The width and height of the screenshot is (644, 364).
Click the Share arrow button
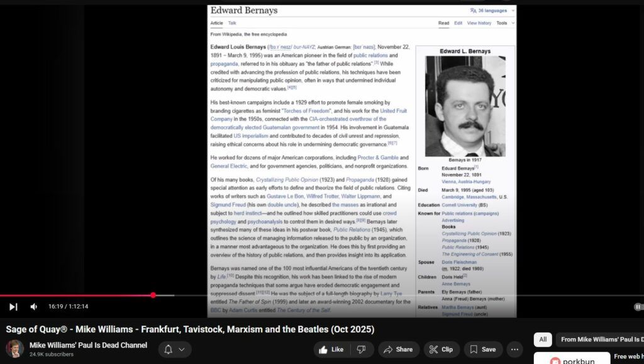(x=398, y=350)
